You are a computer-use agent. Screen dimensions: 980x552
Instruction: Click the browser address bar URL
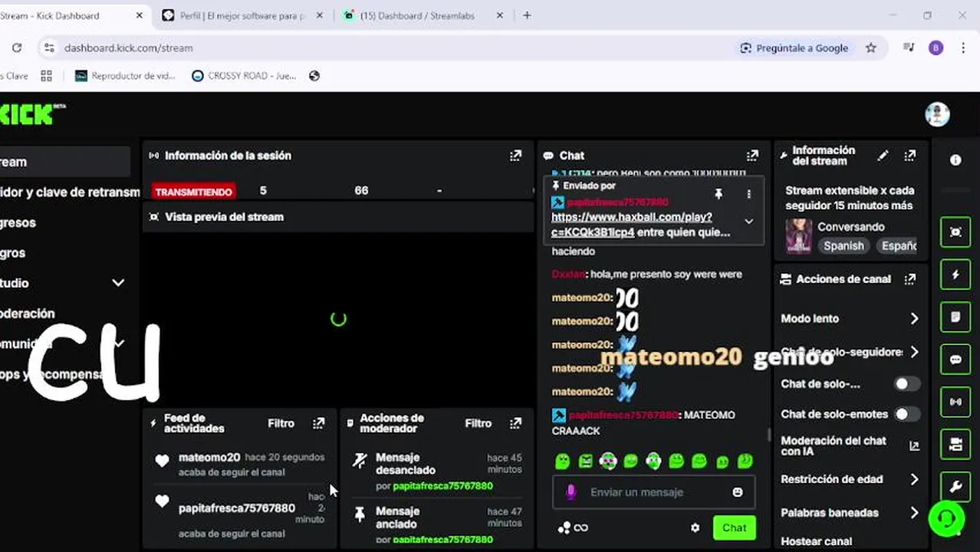click(x=128, y=48)
